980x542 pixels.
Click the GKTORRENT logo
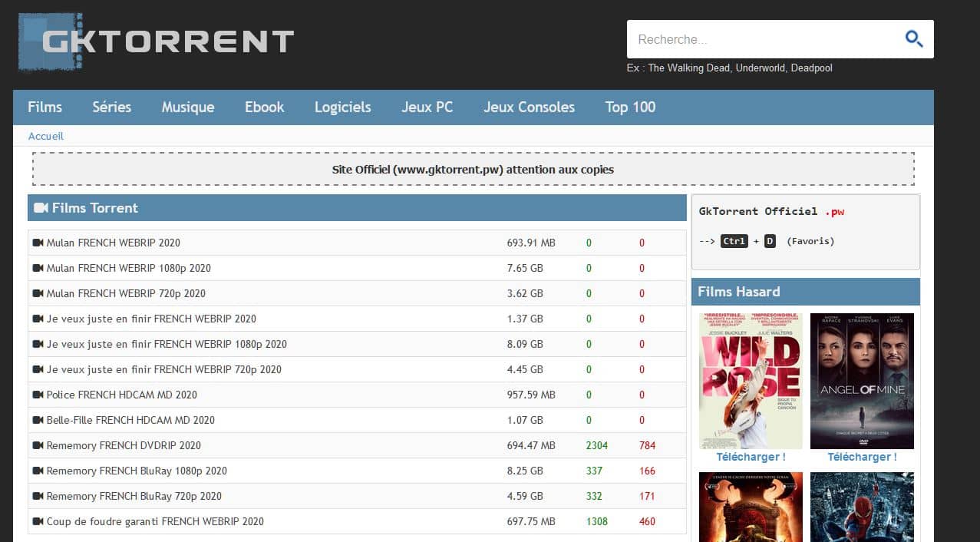pos(157,41)
